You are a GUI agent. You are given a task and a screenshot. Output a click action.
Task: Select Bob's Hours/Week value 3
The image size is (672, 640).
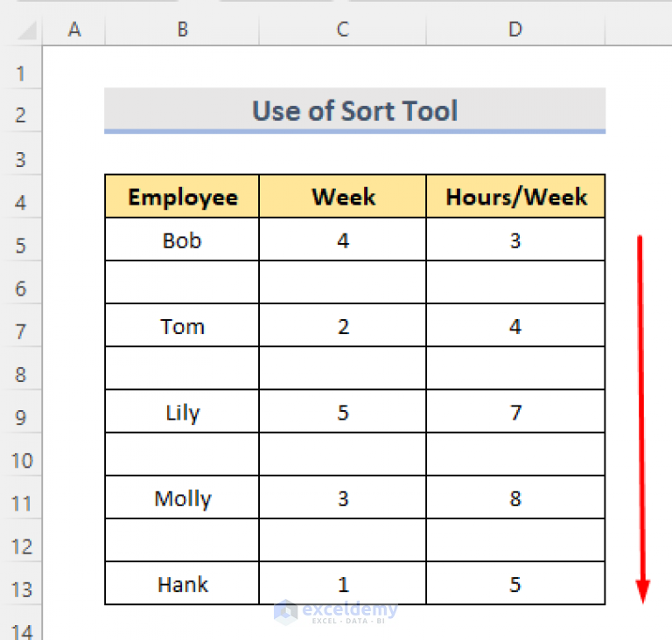tap(515, 240)
